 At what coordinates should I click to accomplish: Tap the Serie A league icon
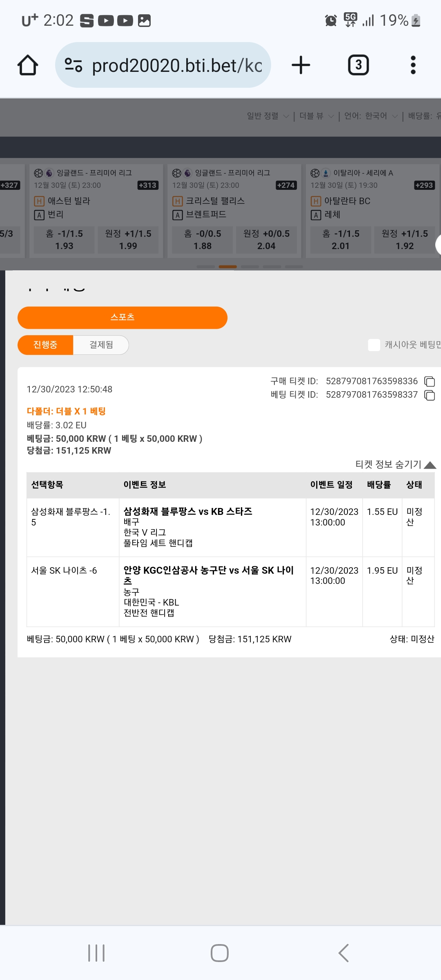click(x=326, y=173)
